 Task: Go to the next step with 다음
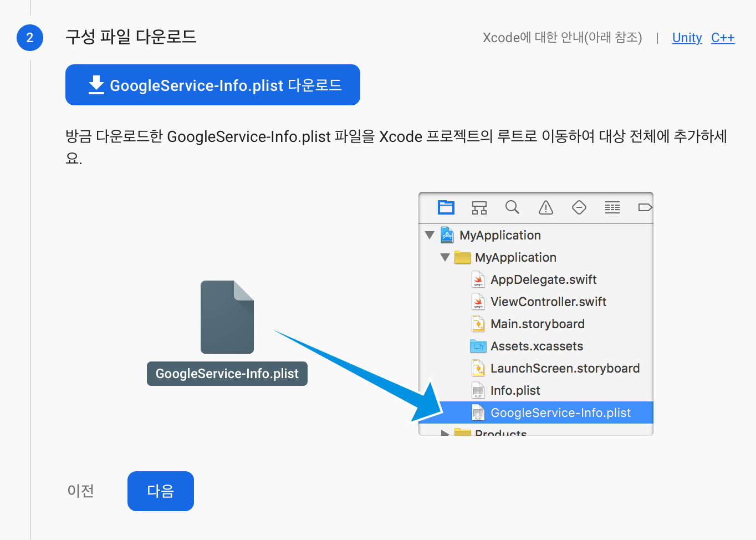click(161, 491)
